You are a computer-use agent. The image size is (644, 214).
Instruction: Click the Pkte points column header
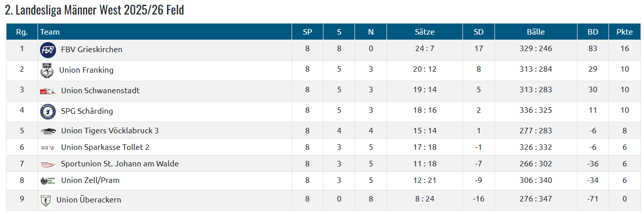tap(624, 32)
